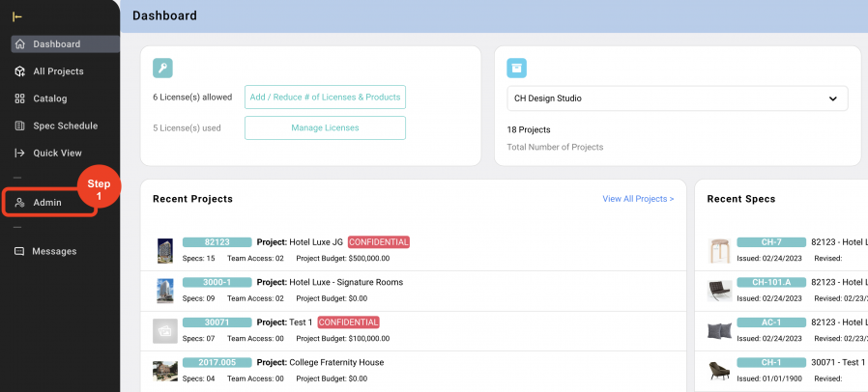Click the teal archive icon in projects card
Screen dimensions: 868x392
click(517, 68)
